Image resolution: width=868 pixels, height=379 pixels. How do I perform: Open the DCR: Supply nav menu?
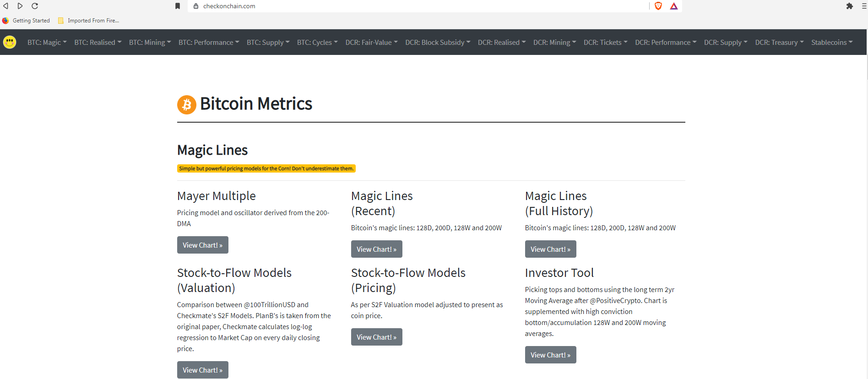[726, 42]
